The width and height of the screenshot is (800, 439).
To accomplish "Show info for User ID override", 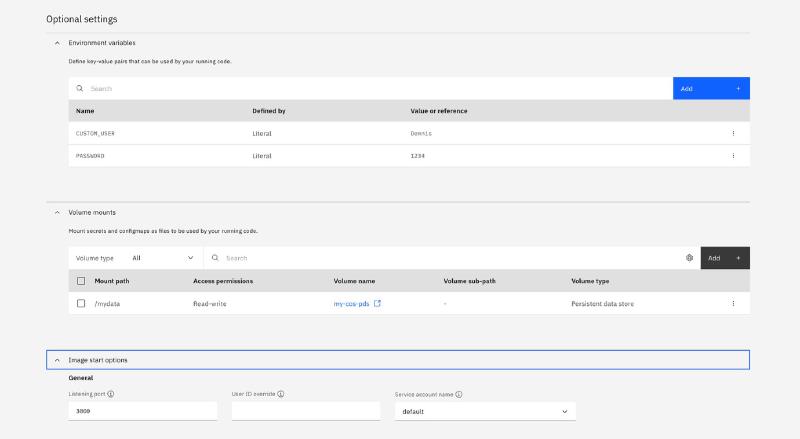I will [x=281, y=394].
